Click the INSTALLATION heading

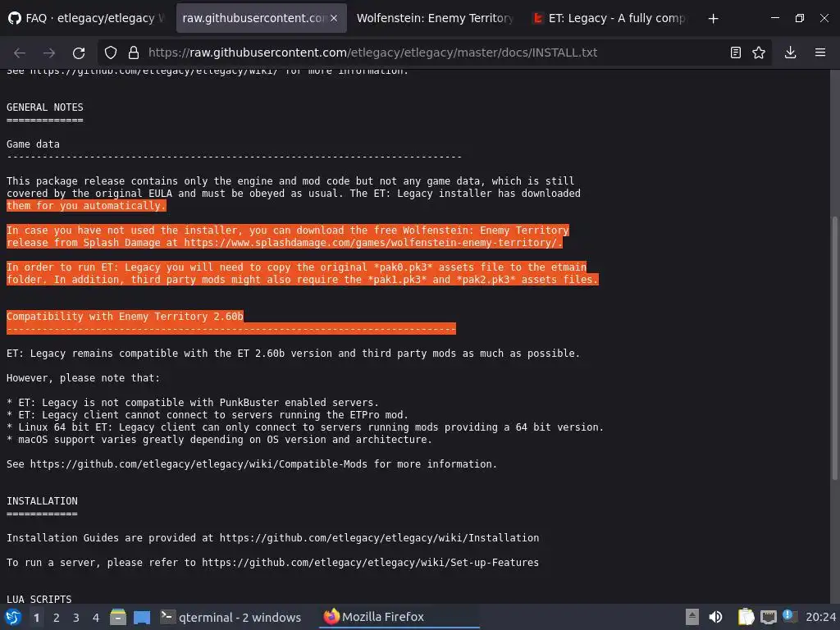43,501
